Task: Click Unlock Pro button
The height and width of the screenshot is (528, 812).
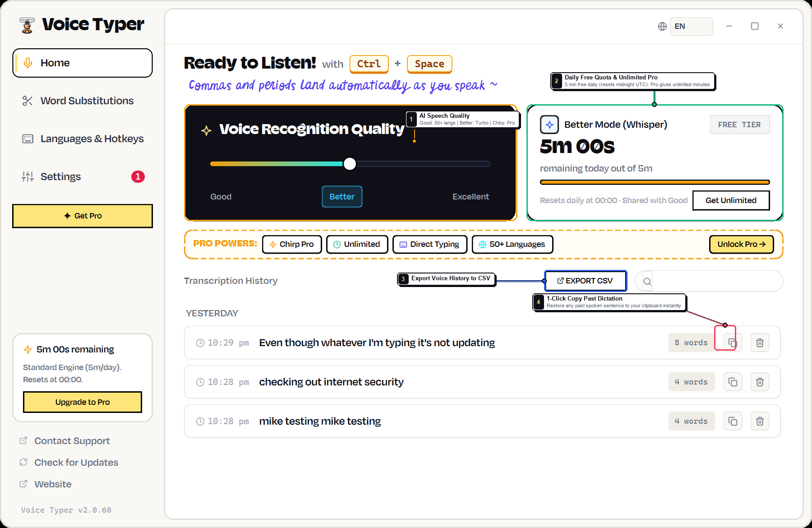Action: coord(741,244)
